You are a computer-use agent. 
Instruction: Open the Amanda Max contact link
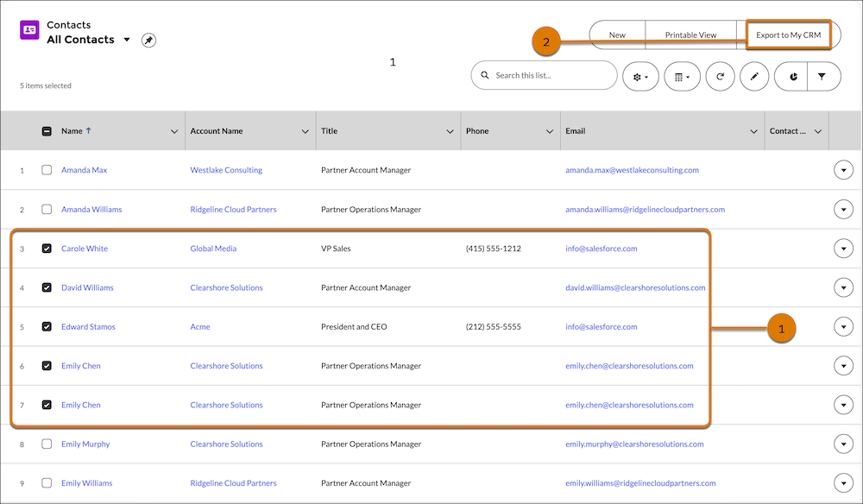85,170
